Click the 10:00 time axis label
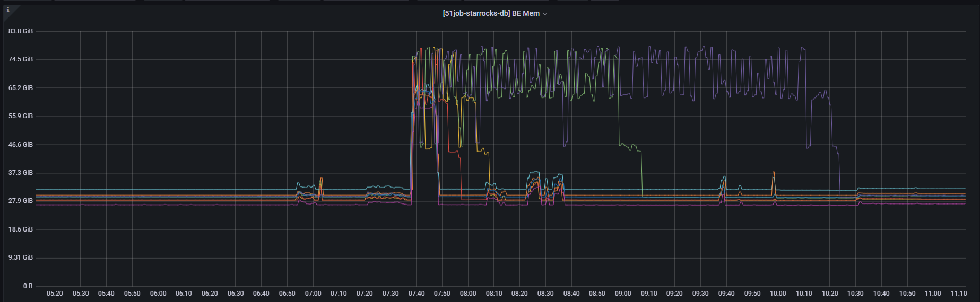 [x=778, y=294]
